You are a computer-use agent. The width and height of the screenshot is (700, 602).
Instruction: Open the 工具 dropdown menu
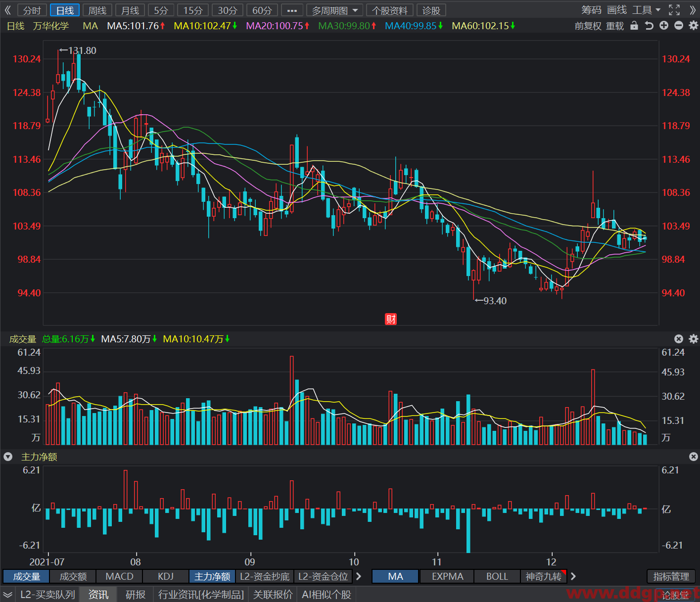(647, 10)
